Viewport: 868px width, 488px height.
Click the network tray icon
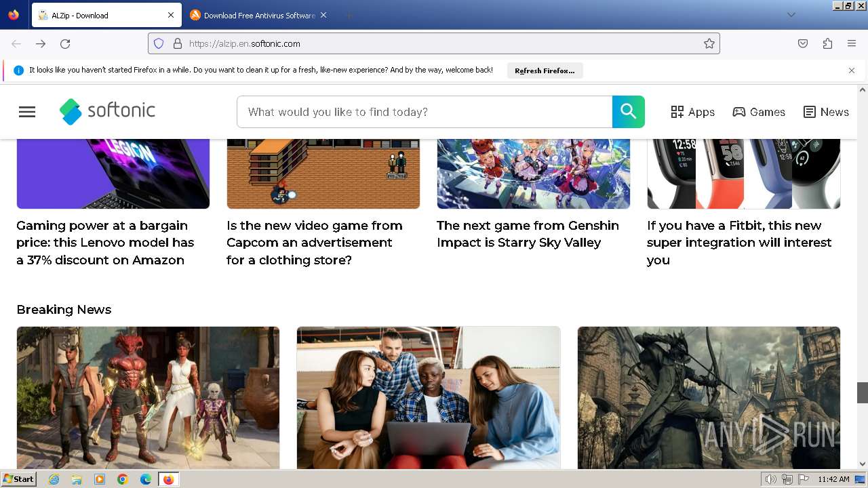point(787,479)
